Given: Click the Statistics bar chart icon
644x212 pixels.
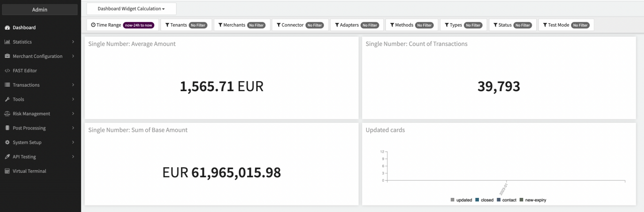Looking at the screenshot, I should [x=7, y=42].
